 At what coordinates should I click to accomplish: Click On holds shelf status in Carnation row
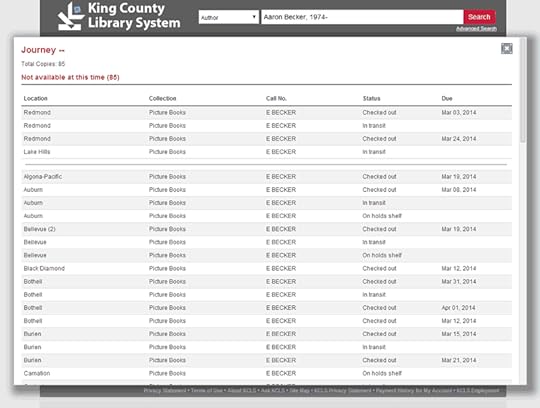point(382,374)
